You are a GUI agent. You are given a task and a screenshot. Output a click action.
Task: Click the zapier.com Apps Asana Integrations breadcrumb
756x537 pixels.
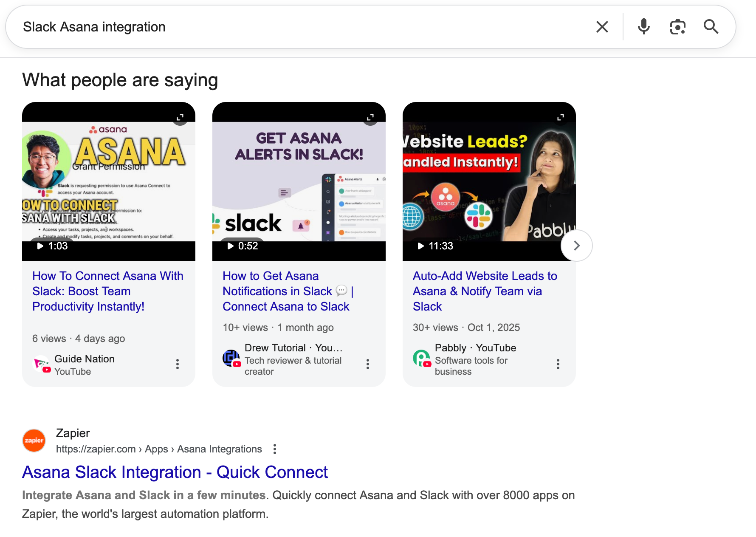point(159,449)
